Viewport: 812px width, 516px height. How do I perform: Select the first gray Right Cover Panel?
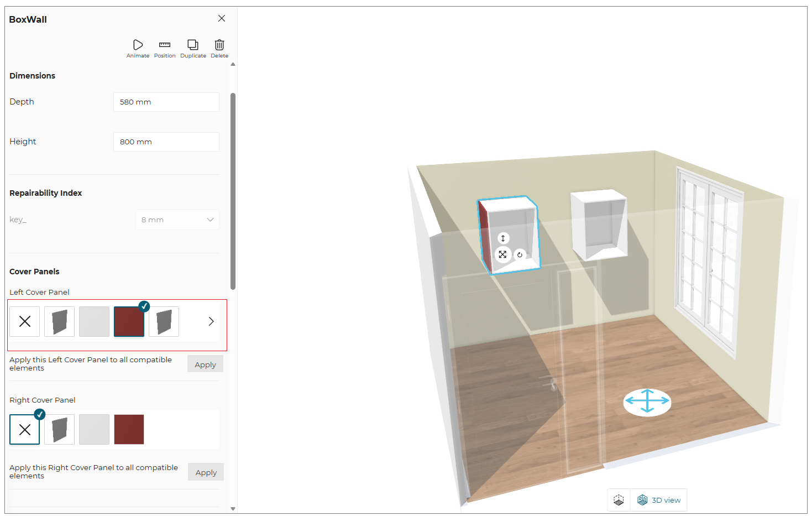[60, 429]
